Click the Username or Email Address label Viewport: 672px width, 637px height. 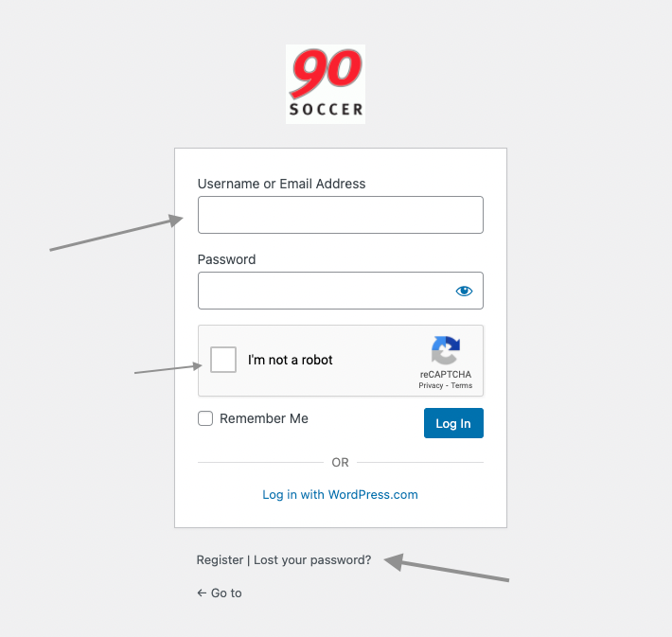[281, 184]
